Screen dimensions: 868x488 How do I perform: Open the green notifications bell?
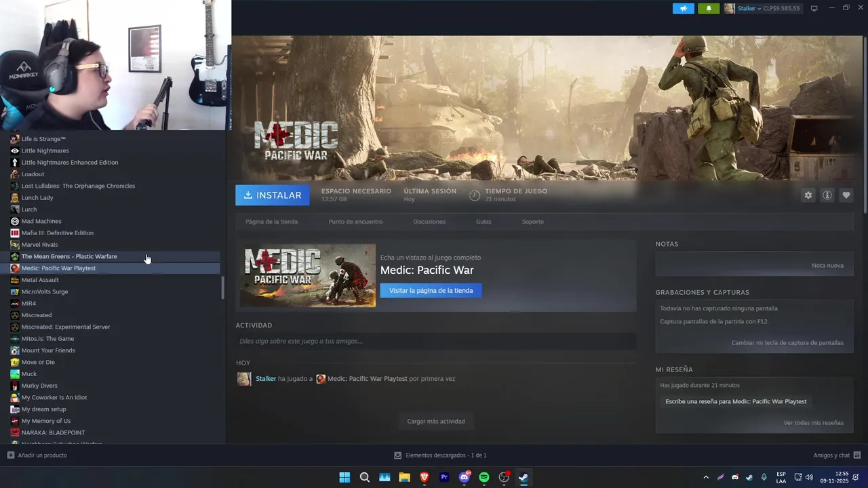coord(709,9)
